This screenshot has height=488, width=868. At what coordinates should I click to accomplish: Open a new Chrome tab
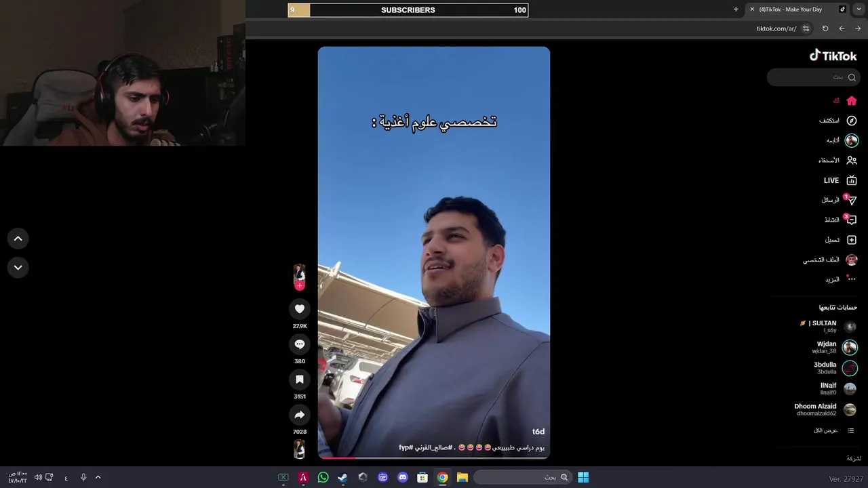tap(736, 9)
